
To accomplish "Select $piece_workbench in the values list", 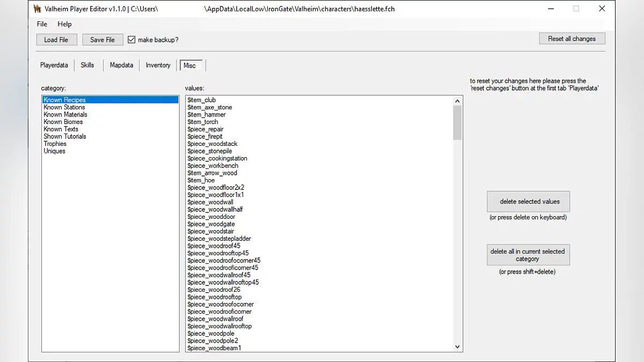I will (213, 166).
